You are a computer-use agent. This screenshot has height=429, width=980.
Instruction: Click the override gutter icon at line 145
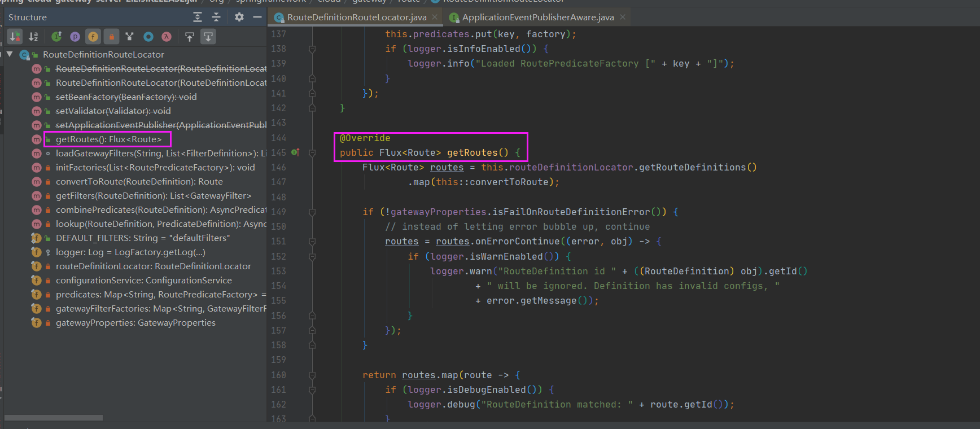(295, 152)
